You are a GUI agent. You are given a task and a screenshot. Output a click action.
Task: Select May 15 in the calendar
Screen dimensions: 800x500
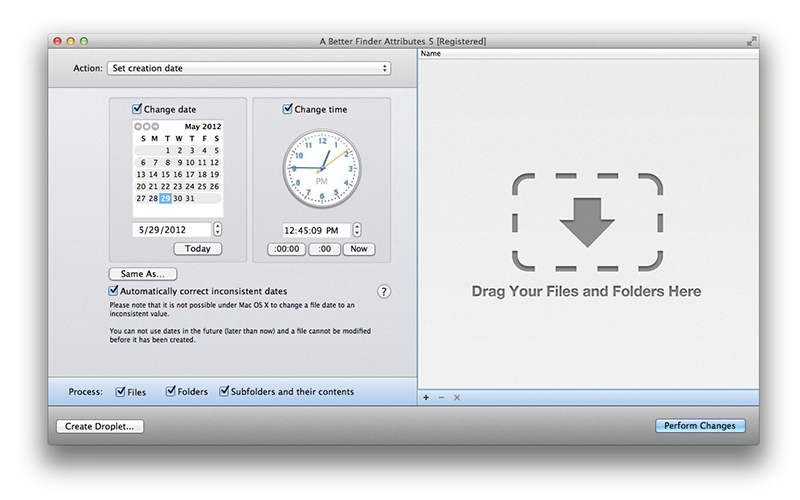click(166, 174)
